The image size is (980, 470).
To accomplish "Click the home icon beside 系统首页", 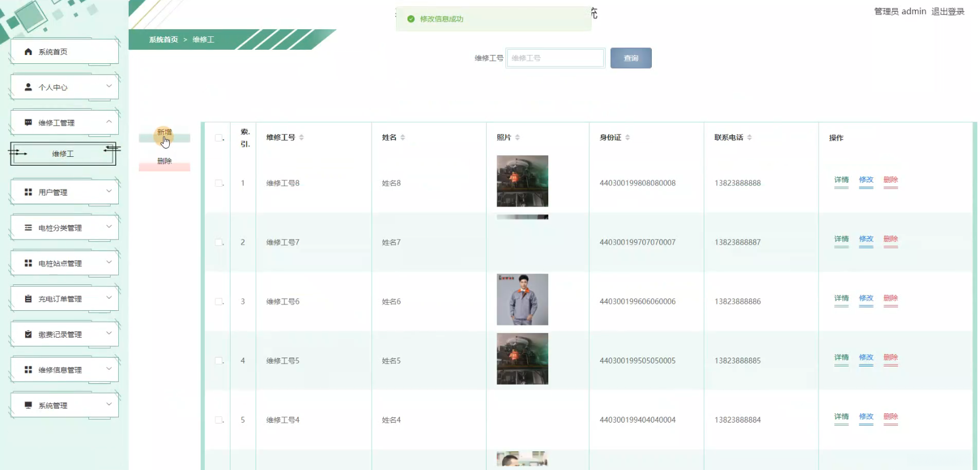I will 28,52.
